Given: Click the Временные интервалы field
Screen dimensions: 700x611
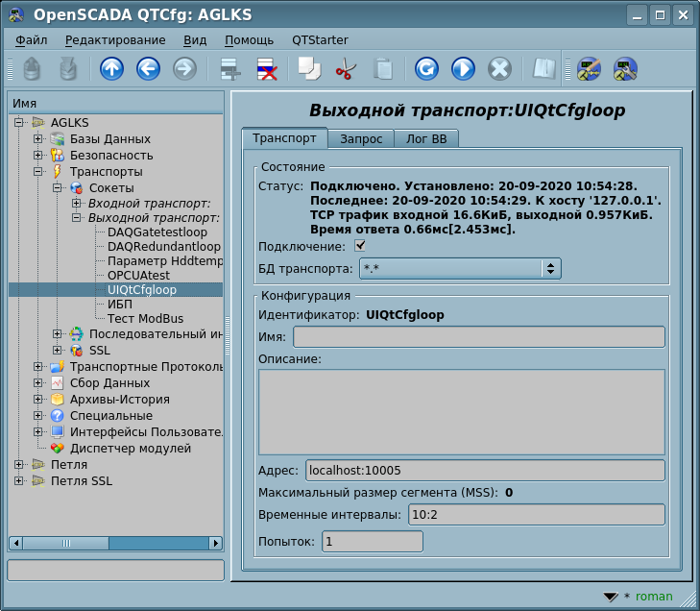Looking at the screenshot, I should (537, 515).
